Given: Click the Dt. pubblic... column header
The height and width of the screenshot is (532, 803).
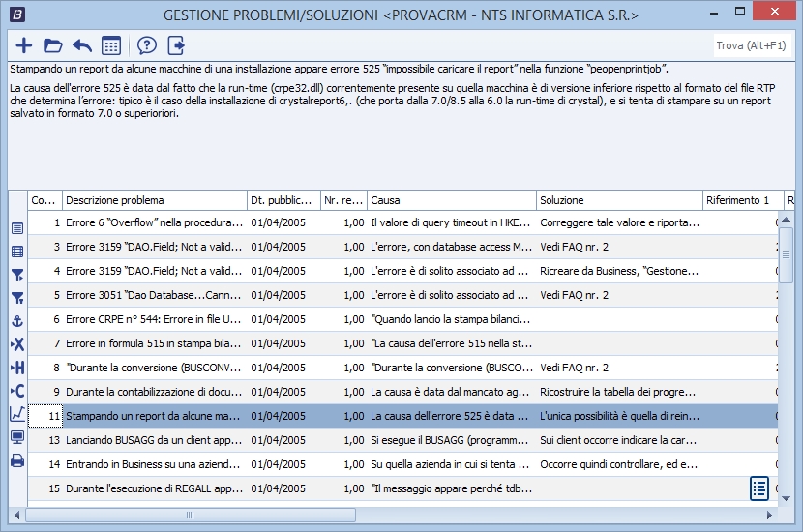Looking at the screenshot, I should [283, 200].
